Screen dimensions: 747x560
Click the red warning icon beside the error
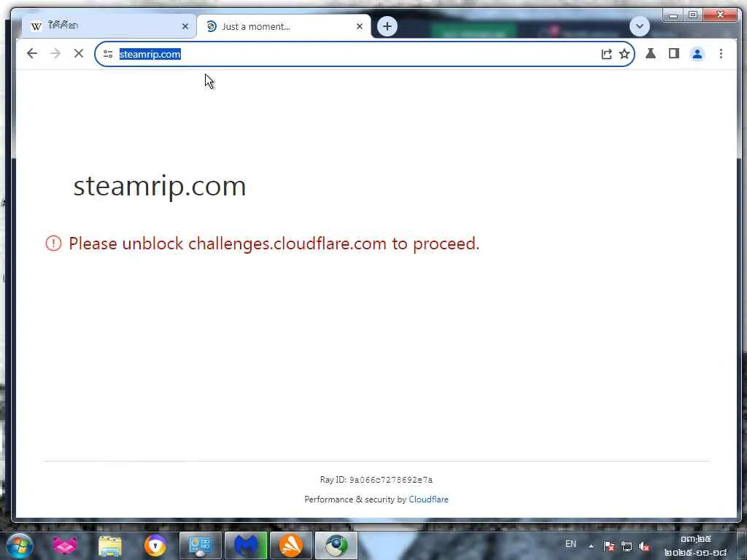click(x=53, y=244)
